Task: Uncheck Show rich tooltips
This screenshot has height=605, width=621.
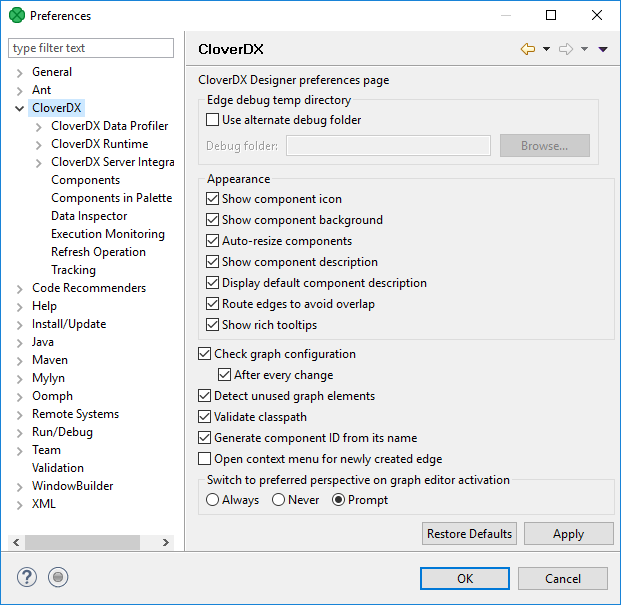Action: pyautogui.click(x=213, y=325)
